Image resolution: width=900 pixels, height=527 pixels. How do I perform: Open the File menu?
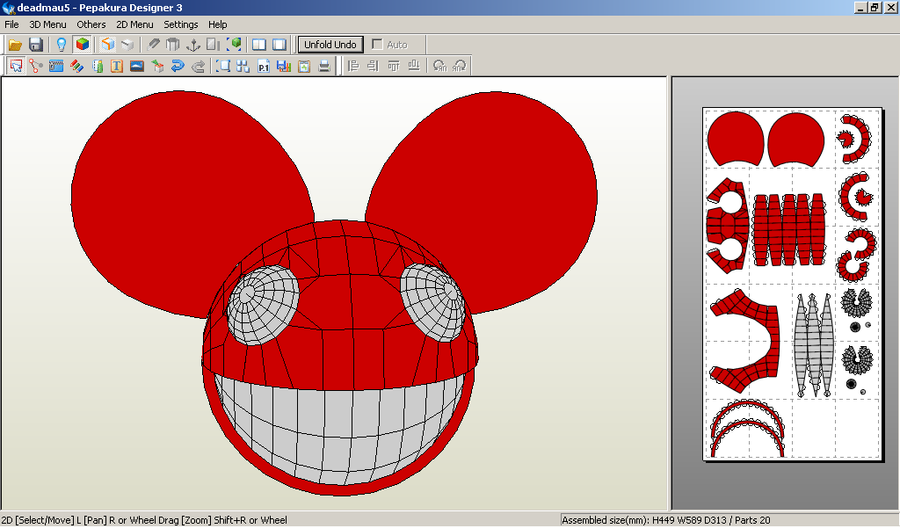coord(11,24)
